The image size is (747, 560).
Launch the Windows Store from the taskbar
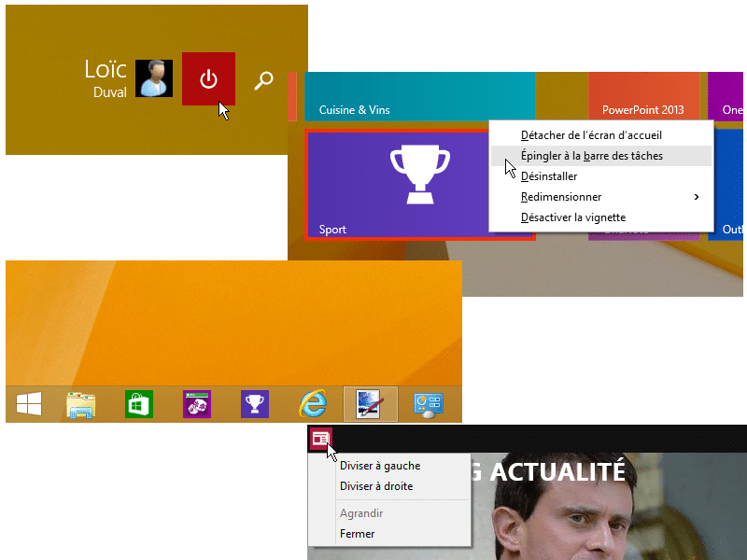click(138, 404)
